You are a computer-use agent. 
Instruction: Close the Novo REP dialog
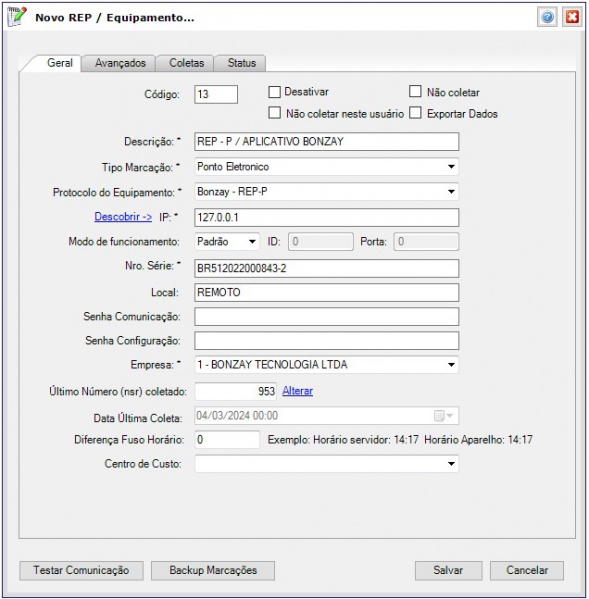point(572,17)
